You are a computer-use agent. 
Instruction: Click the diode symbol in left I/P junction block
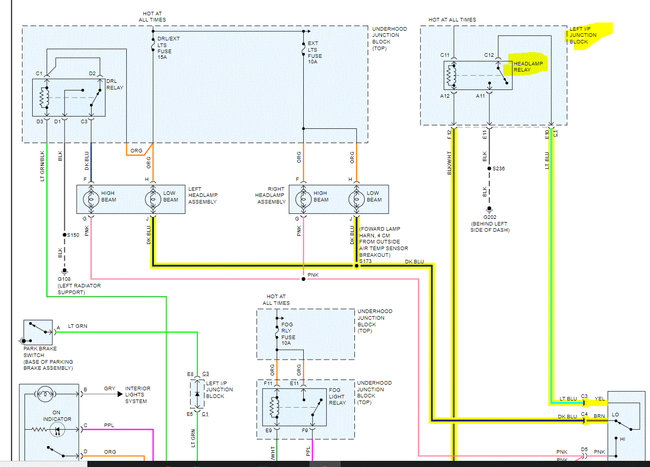[x=197, y=393]
